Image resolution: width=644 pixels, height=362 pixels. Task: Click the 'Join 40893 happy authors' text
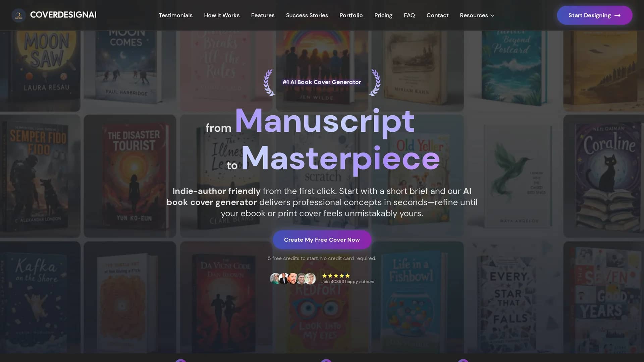[x=347, y=282]
